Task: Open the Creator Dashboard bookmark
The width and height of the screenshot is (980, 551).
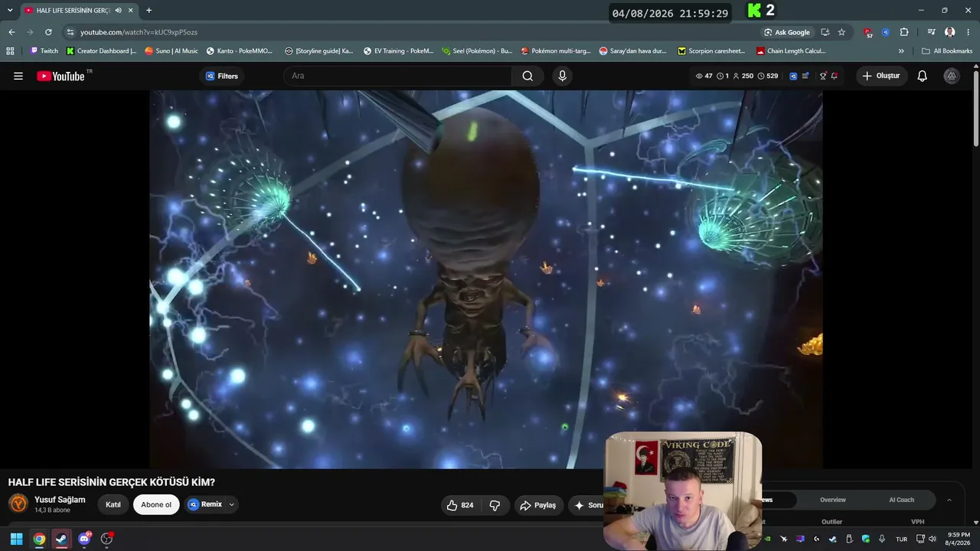Action: tap(101, 51)
